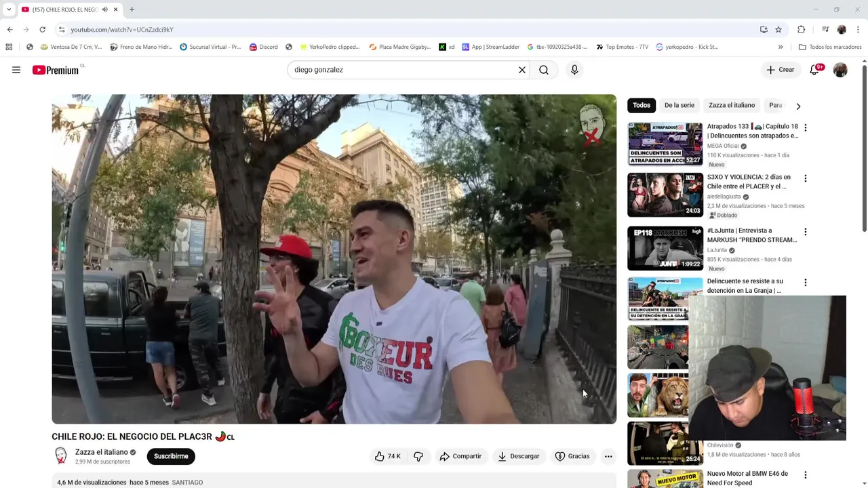The height and width of the screenshot is (488, 868).
Task: Subscribe with the Suscribirme button
Action: 171,456
